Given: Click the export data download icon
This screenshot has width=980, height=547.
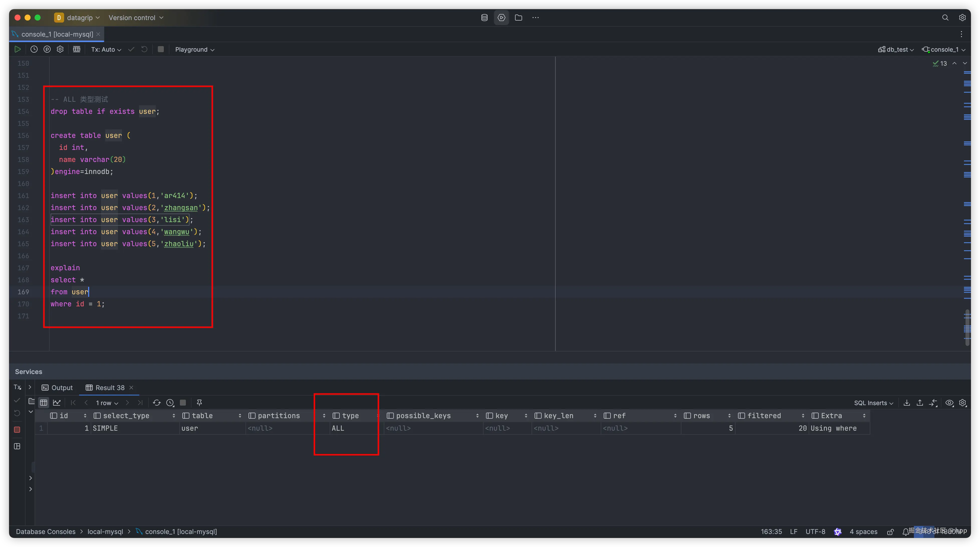Looking at the screenshot, I should pyautogui.click(x=907, y=403).
